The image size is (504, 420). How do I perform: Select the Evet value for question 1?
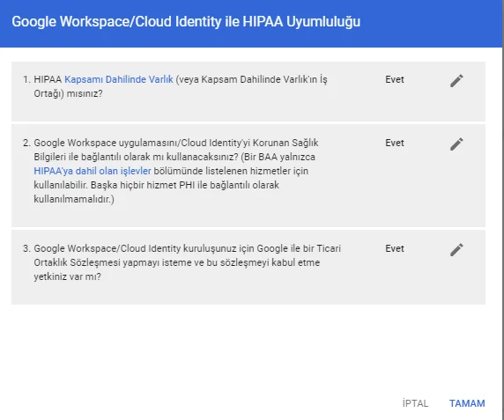point(395,79)
